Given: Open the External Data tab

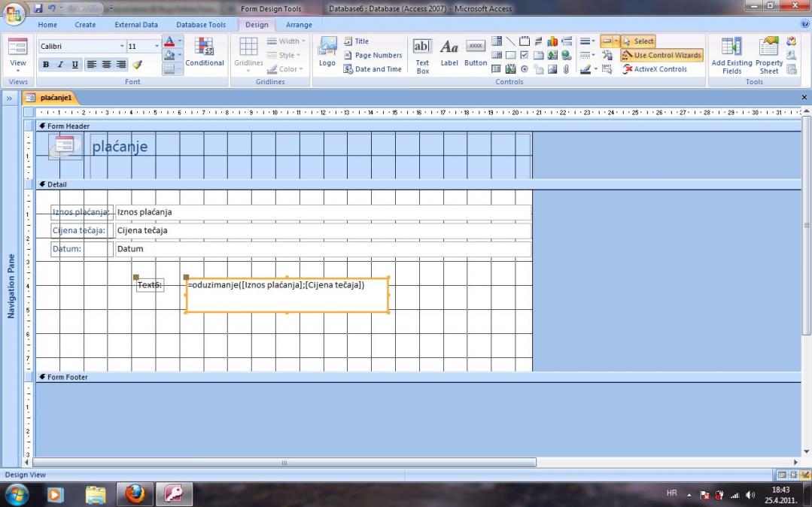Looking at the screenshot, I should tap(136, 24).
